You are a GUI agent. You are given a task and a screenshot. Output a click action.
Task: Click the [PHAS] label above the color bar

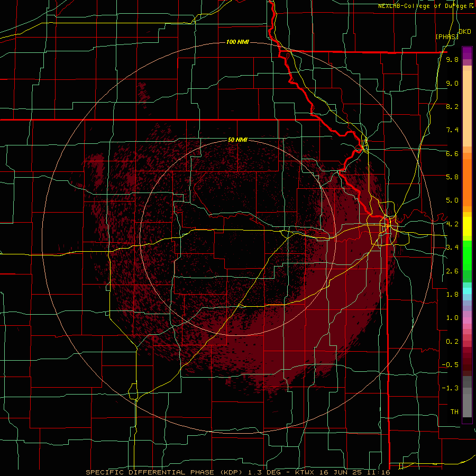click(x=447, y=36)
